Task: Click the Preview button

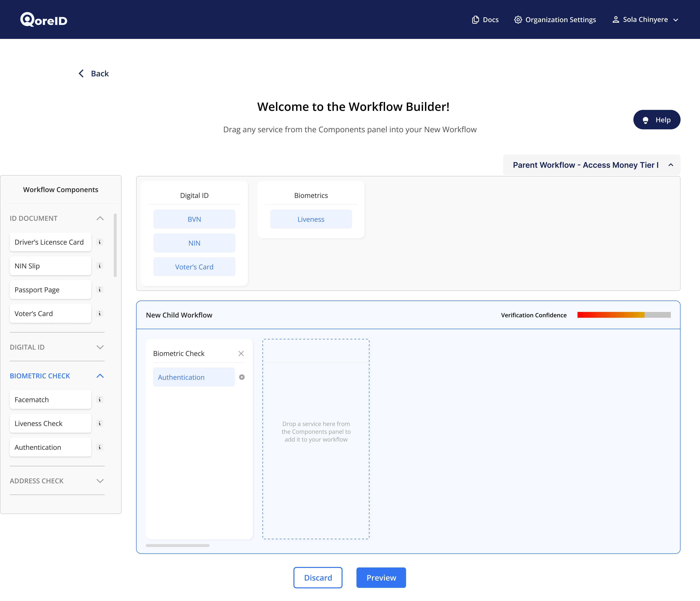Action: click(381, 578)
